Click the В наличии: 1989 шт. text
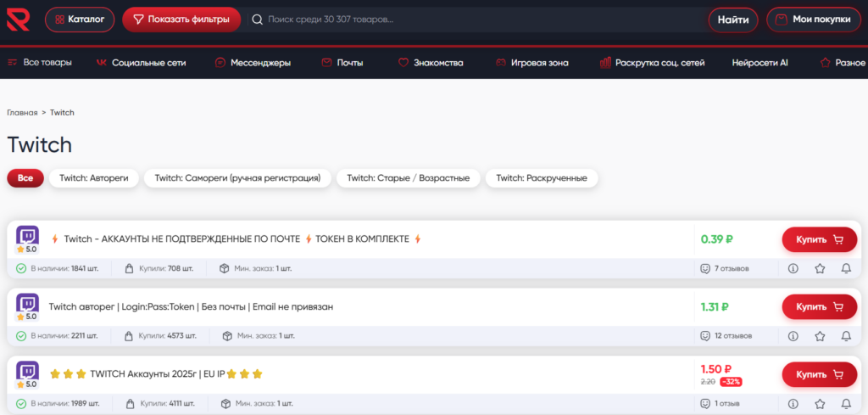The image size is (868, 415). click(65, 403)
